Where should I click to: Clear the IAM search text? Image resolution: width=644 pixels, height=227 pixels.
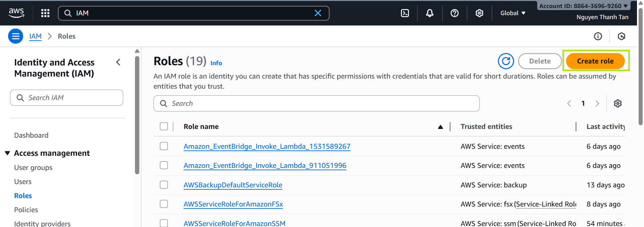(318, 13)
